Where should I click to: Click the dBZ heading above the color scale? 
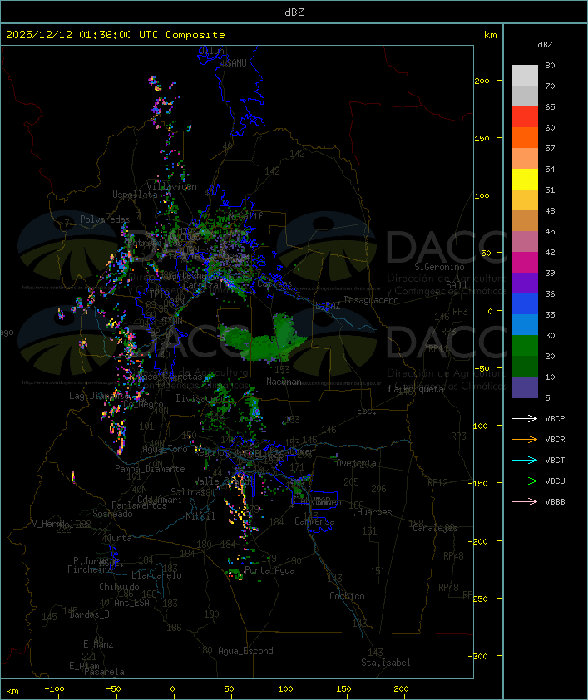[545, 45]
